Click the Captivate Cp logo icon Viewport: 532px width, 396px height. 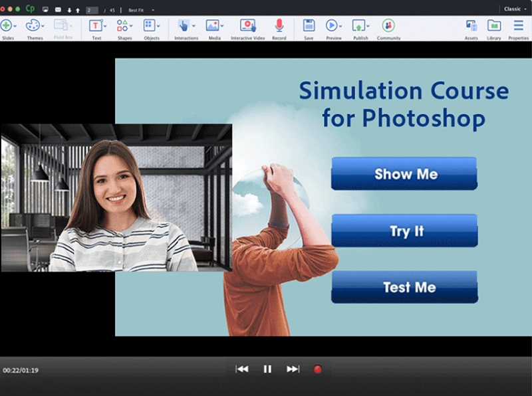pos(30,9)
